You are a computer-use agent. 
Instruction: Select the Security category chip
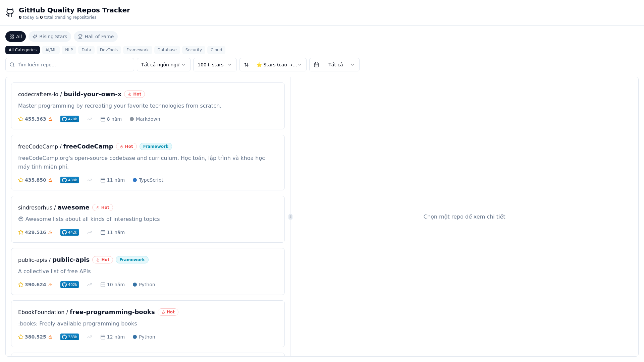[x=194, y=50]
